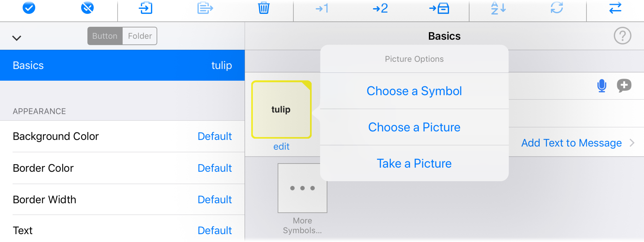The height and width of the screenshot is (242, 644).
Task: Sort buttons alphabetically with A-Z icon
Action: [498, 8]
